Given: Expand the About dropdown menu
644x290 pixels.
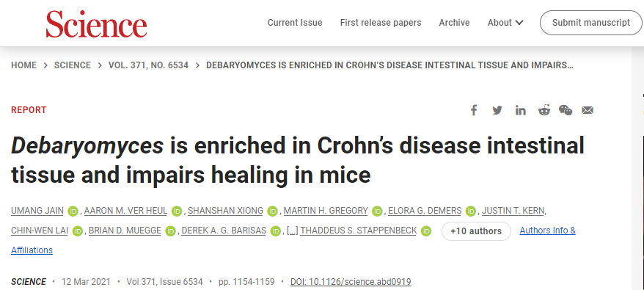Looking at the screenshot, I should tap(505, 23).
